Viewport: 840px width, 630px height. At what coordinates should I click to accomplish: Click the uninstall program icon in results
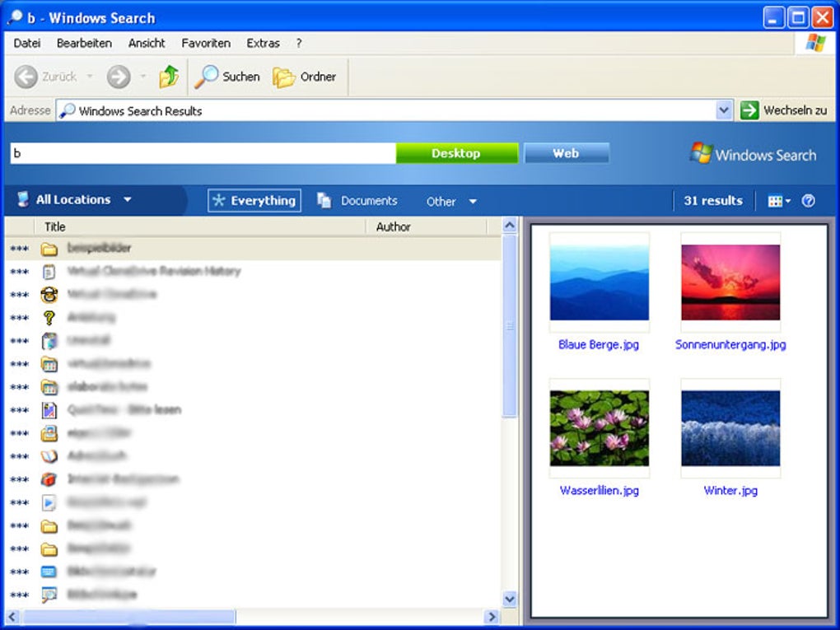pos(49,341)
